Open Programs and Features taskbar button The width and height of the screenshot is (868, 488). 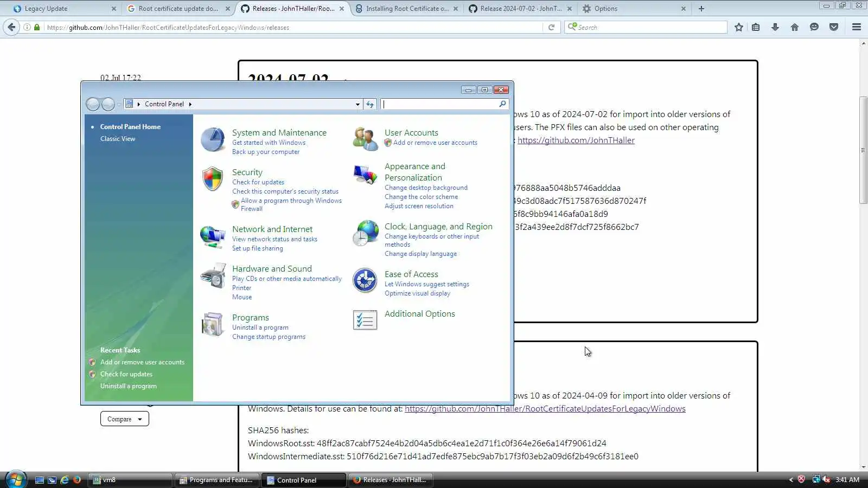pos(216,480)
